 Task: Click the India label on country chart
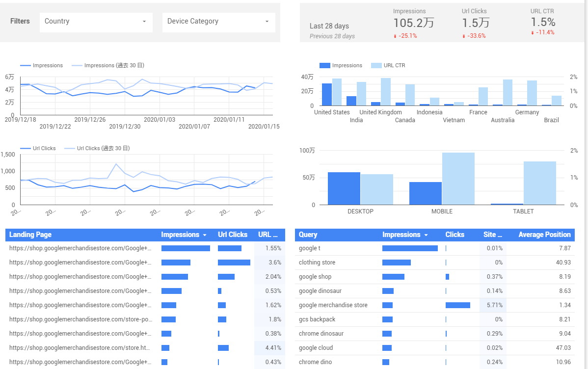coord(356,120)
